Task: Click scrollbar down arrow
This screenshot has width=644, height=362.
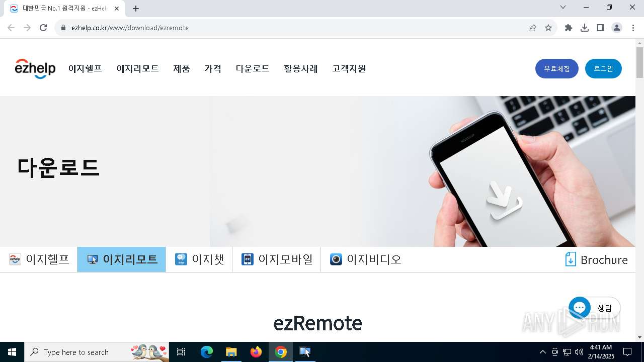Action: point(639,337)
